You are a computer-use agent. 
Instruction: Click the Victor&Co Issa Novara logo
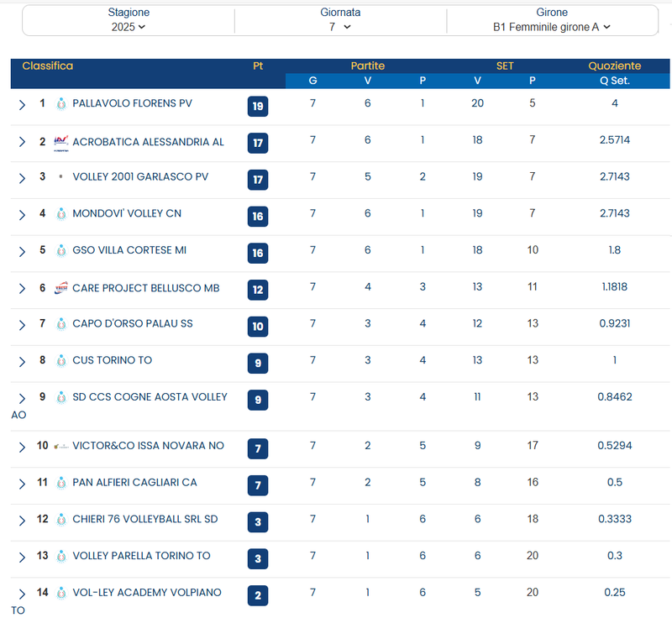60,446
